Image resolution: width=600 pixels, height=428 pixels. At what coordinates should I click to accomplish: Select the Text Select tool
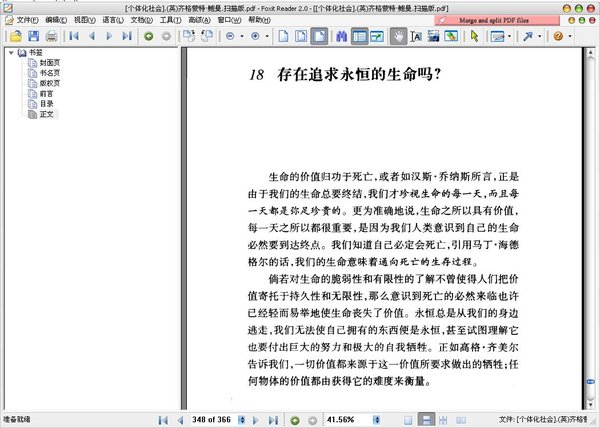click(x=416, y=36)
